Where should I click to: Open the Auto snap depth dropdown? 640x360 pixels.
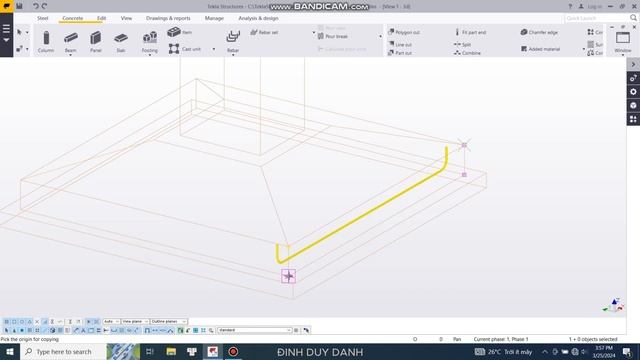[111, 322]
